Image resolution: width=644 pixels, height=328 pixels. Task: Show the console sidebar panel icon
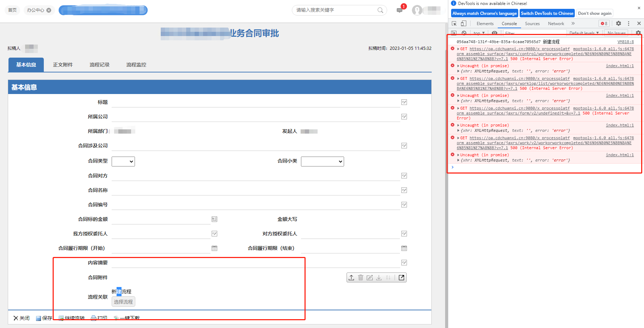point(454,33)
